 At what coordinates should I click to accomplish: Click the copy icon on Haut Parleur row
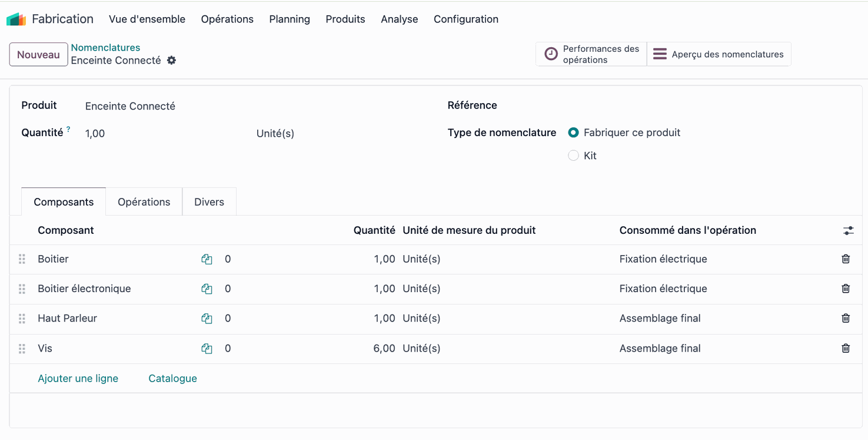207,318
